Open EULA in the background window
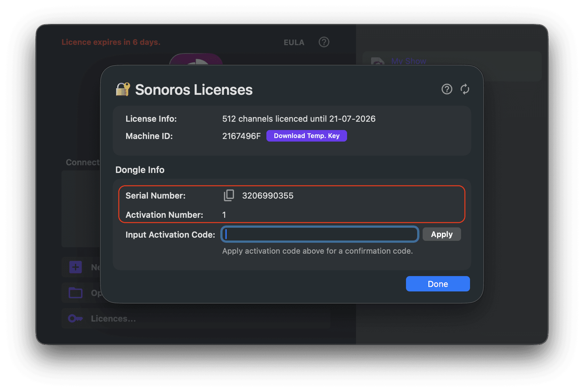Screen dimensions: 584x392 click(294, 42)
